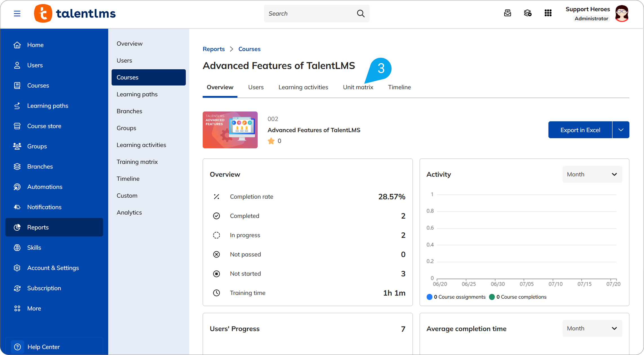Follow the Courses breadcrumb link
Image resolution: width=644 pixels, height=355 pixels.
pos(249,49)
